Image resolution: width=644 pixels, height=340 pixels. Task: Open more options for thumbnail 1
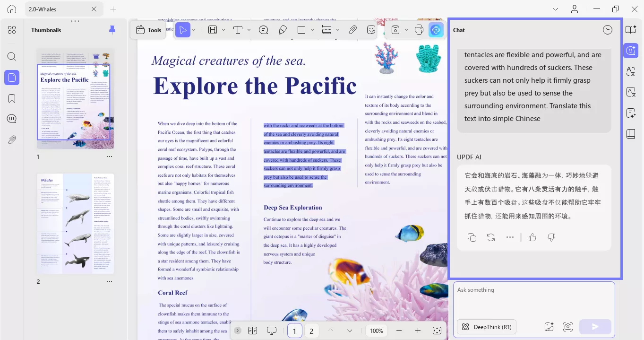(110, 157)
